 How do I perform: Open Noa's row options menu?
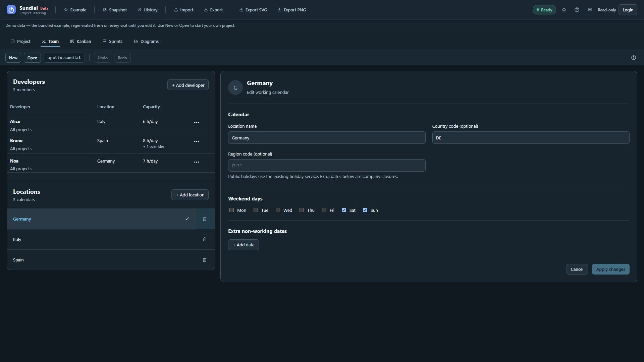click(197, 162)
